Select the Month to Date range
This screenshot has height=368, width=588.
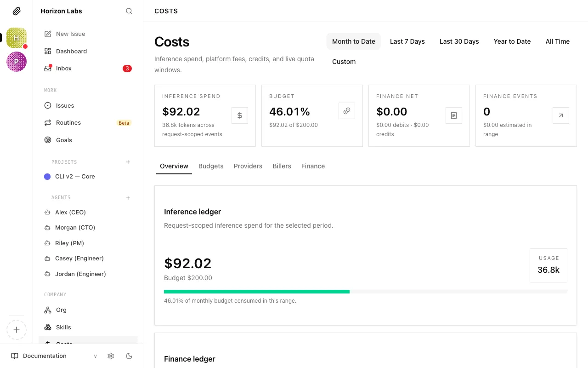[354, 41]
